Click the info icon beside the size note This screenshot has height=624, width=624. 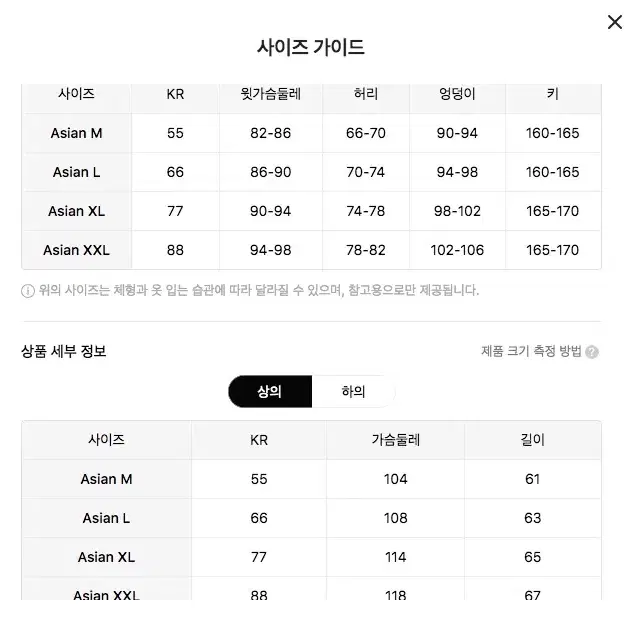(x=28, y=291)
